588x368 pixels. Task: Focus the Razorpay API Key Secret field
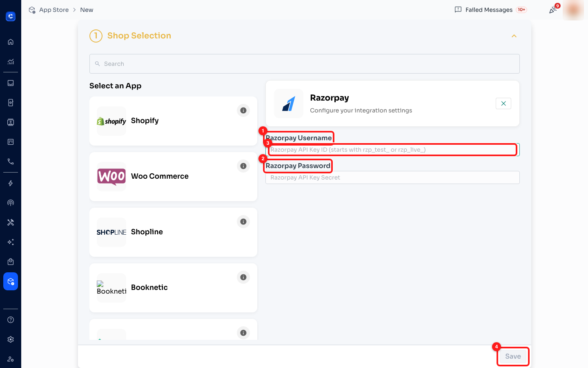(x=392, y=177)
